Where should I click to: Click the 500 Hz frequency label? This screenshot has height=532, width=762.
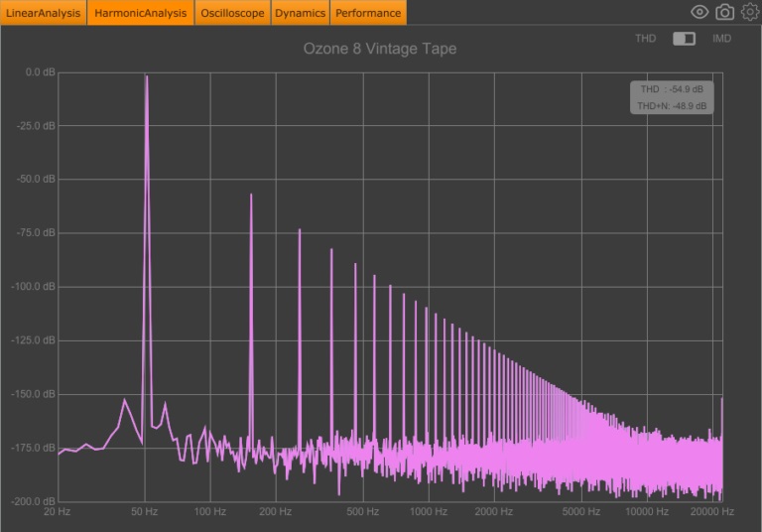point(362,511)
